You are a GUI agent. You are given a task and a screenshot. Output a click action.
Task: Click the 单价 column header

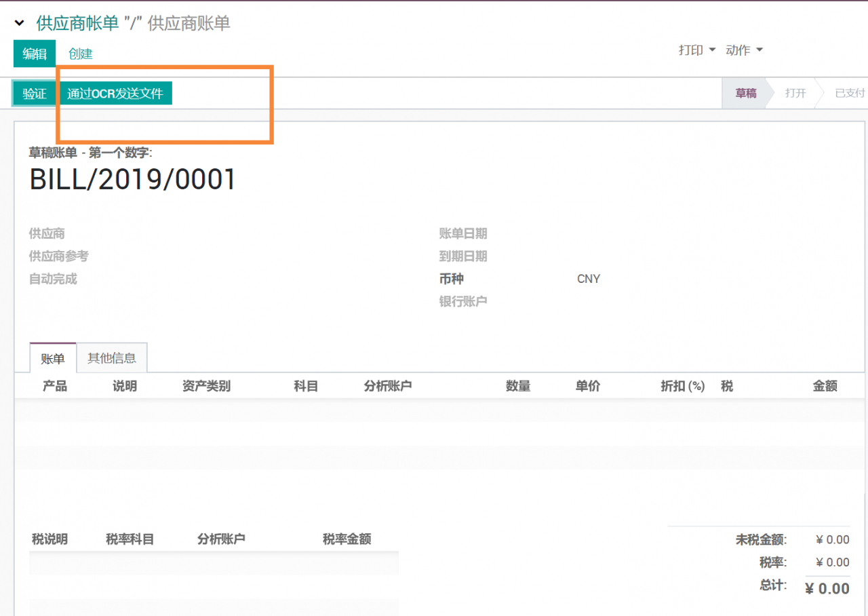(587, 386)
